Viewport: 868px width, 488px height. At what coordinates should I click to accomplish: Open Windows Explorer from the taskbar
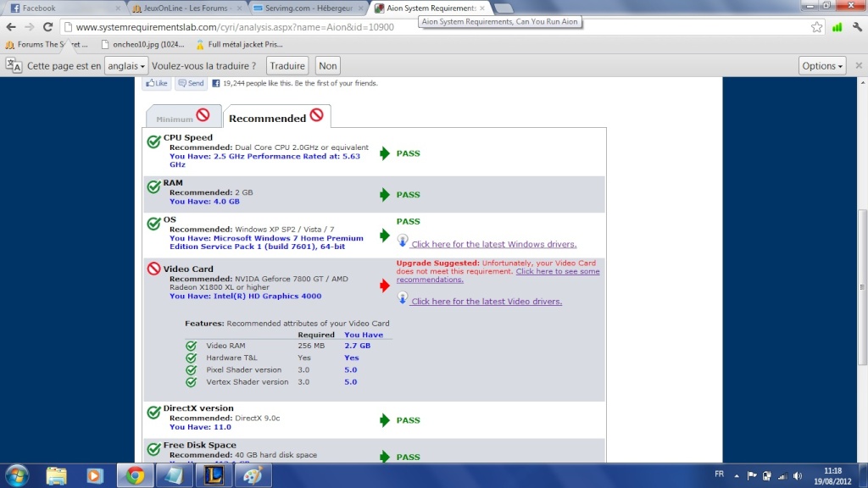(56, 476)
